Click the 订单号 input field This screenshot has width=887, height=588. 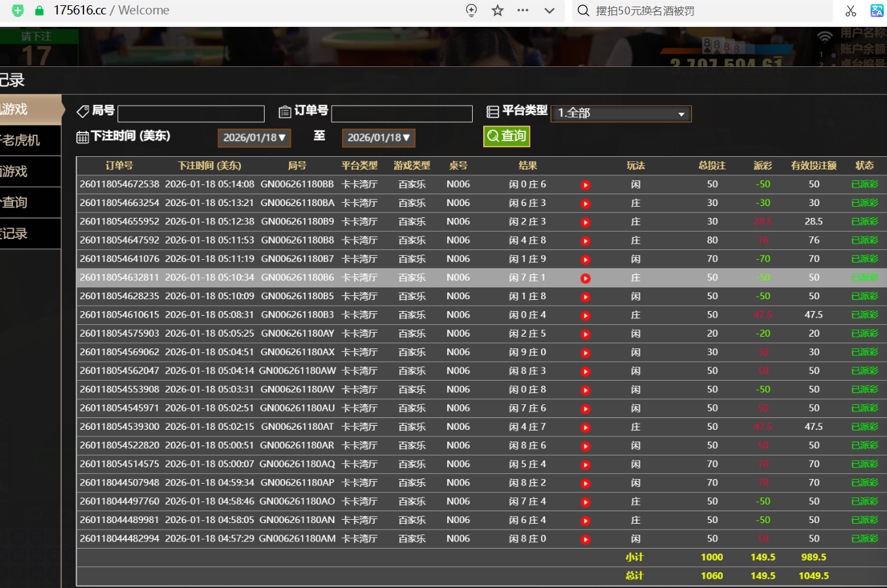(x=401, y=114)
